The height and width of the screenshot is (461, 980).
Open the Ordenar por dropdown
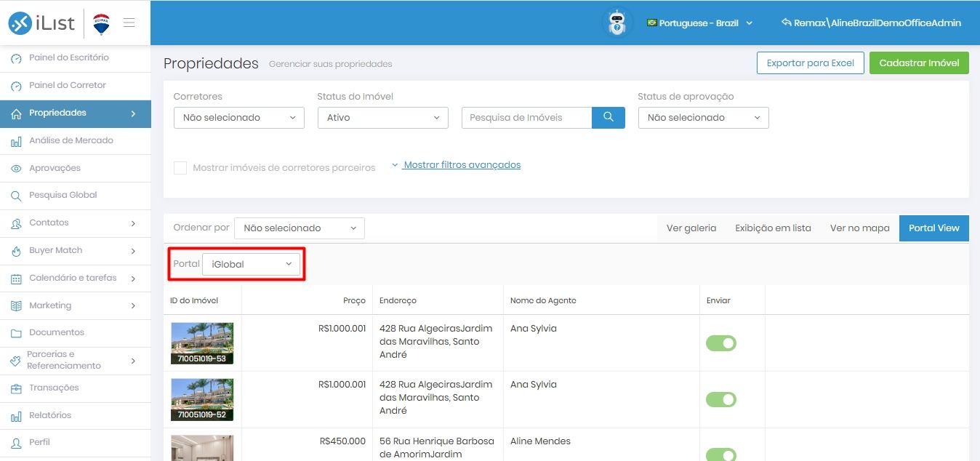tap(300, 228)
